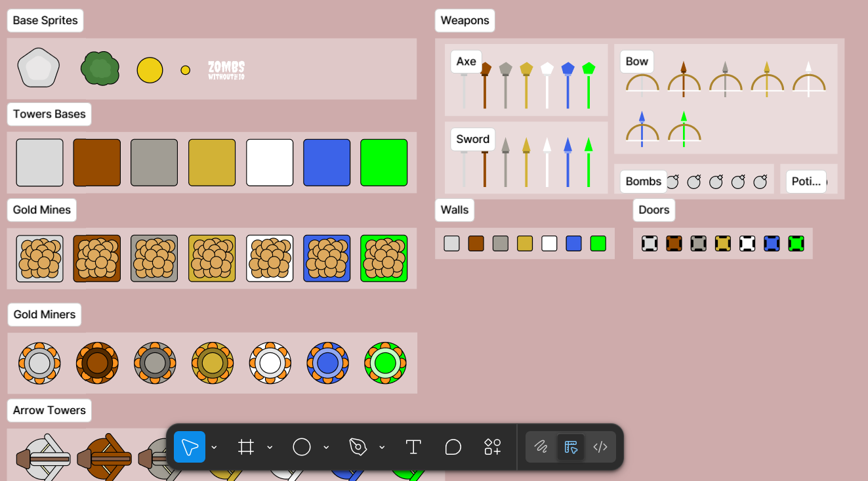Choose the Ellipse shape tool
The image size is (868, 481).
[x=301, y=447]
